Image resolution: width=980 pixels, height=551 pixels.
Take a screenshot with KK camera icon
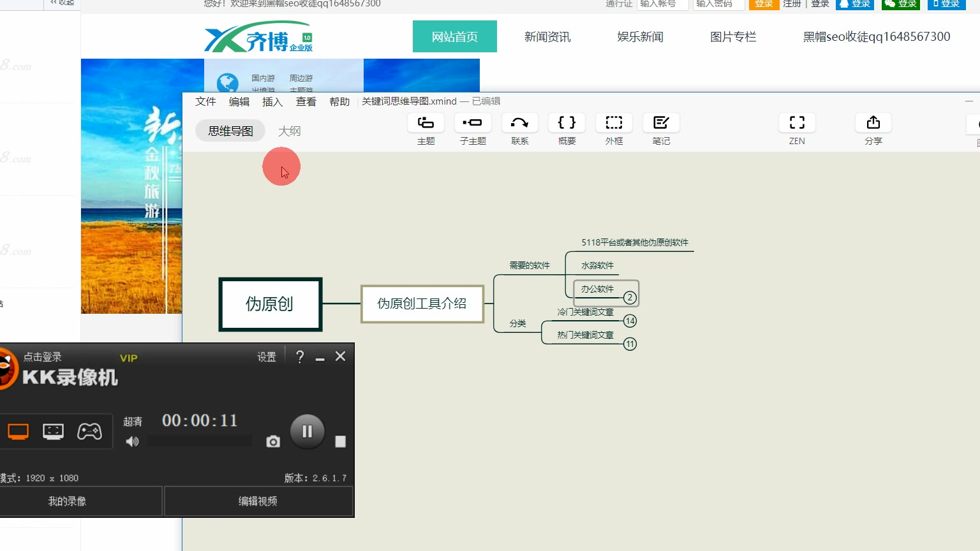click(273, 441)
